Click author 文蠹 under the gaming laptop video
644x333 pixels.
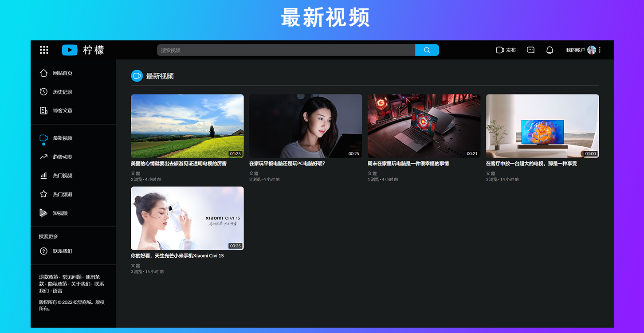pos(372,173)
